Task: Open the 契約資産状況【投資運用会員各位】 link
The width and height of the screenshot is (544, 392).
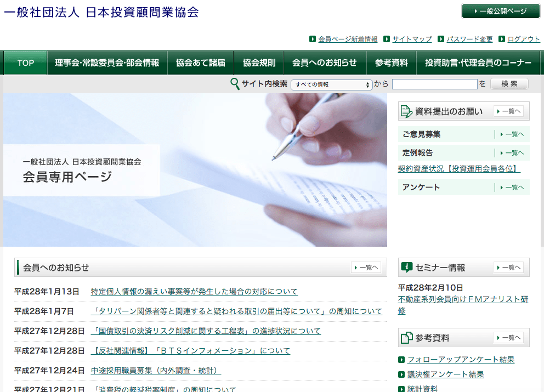Action: point(459,169)
